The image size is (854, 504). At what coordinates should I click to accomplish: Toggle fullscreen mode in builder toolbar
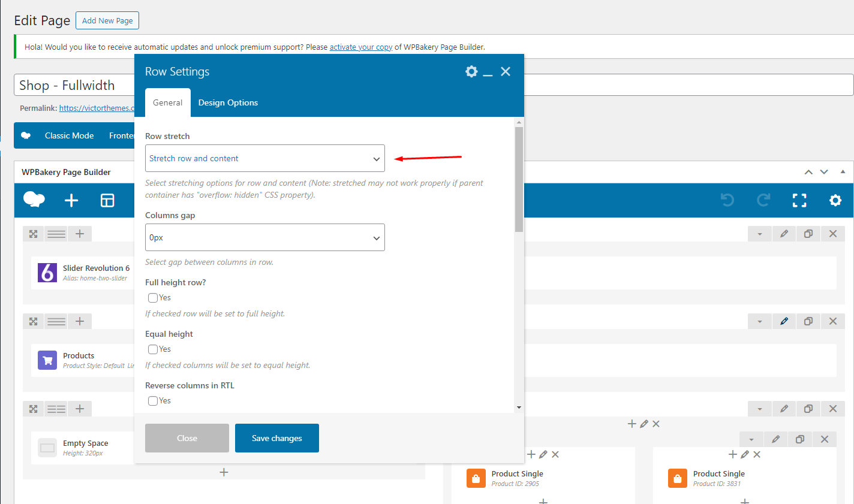pos(799,200)
